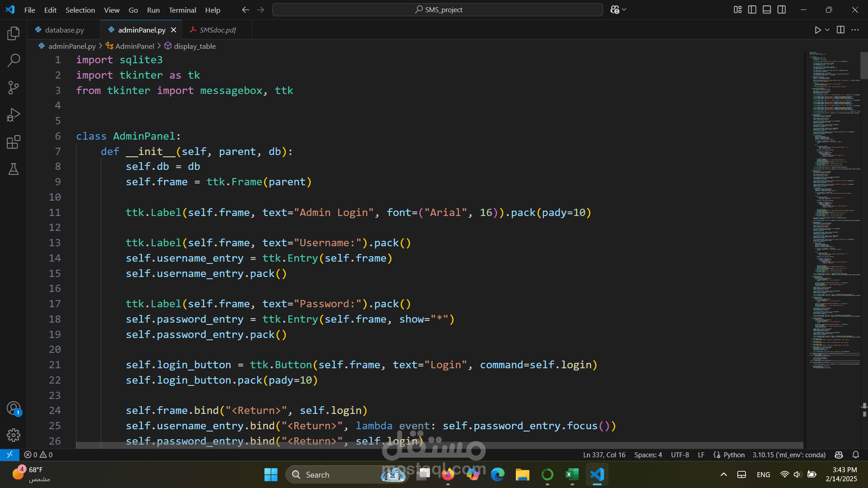The image size is (868, 488).
Task: Open Manage gear settings menu
Action: point(14,435)
